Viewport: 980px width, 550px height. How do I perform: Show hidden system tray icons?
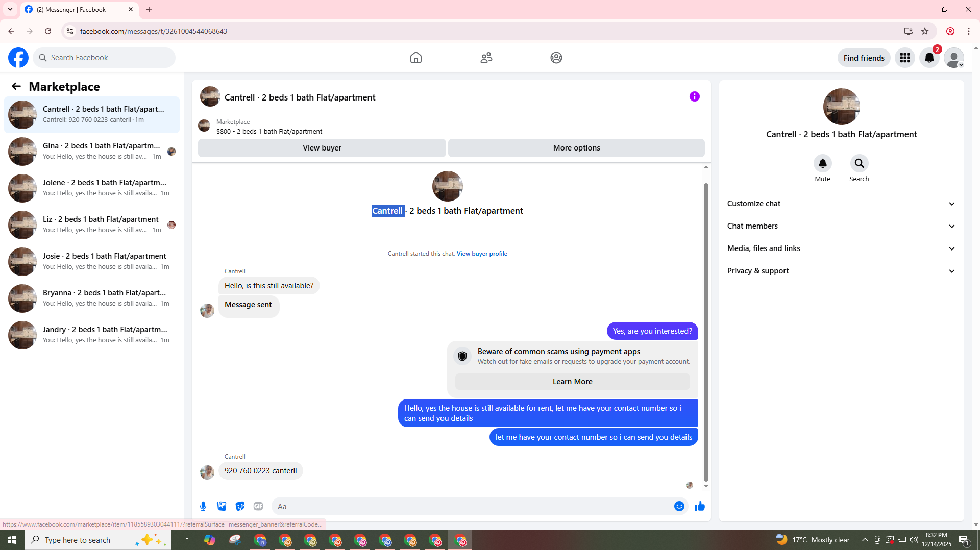coord(865,540)
